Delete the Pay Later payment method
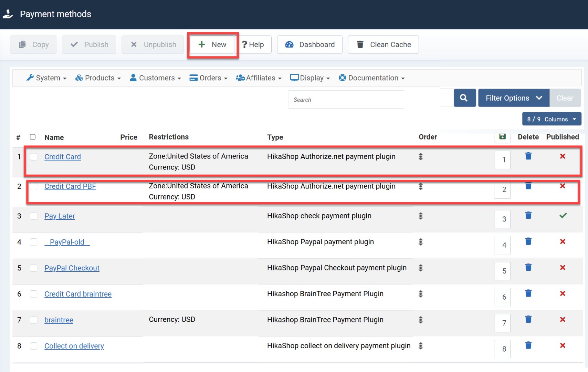 pyautogui.click(x=528, y=216)
